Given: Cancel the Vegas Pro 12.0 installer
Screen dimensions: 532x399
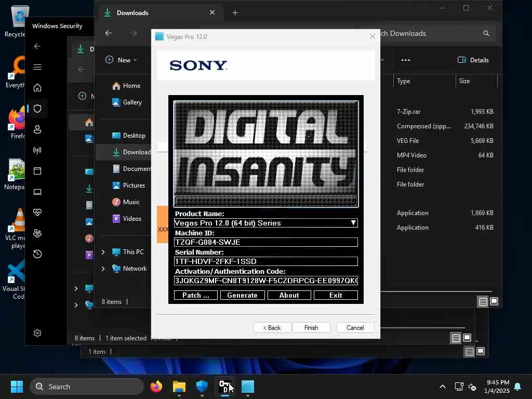Looking at the screenshot, I should [x=355, y=328].
